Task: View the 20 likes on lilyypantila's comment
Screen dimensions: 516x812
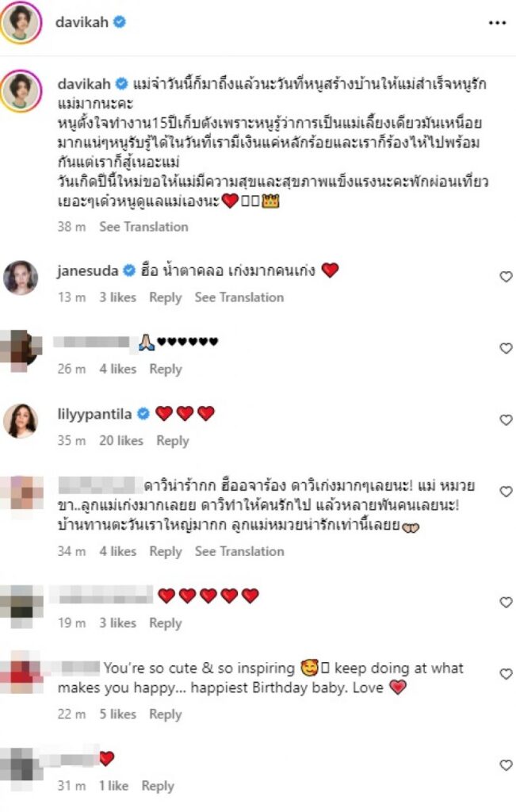Action: (x=121, y=441)
